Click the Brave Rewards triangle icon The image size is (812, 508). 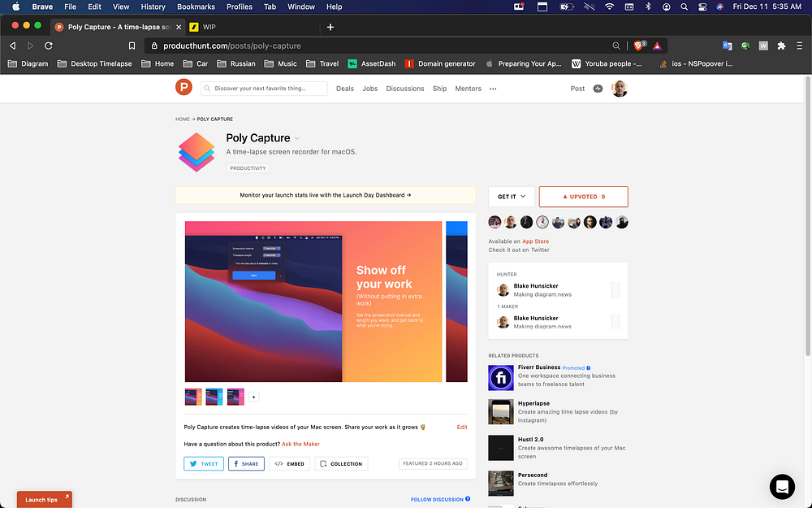[x=657, y=46]
